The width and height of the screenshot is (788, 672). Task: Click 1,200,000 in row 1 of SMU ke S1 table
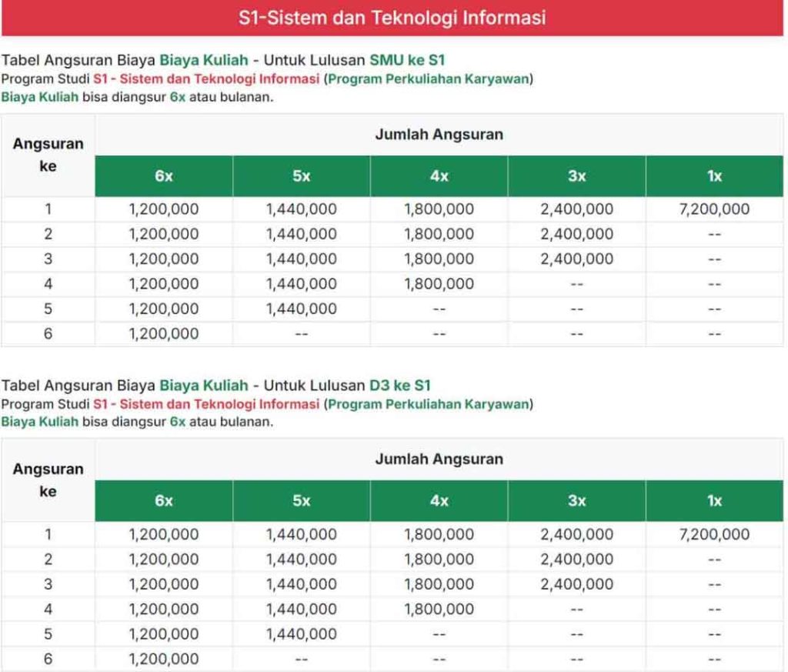pyautogui.click(x=164, y=209)
